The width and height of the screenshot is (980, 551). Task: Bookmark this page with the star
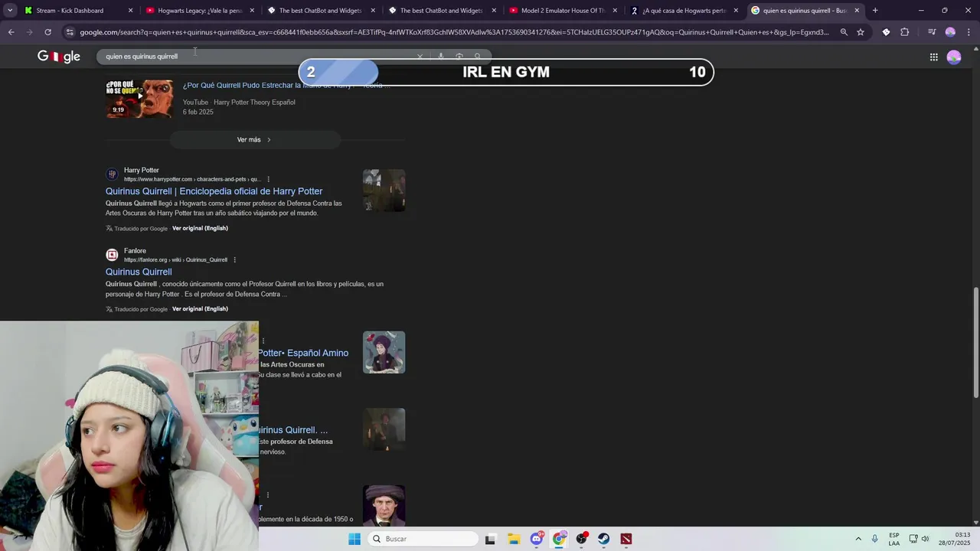tap(861, 32)
